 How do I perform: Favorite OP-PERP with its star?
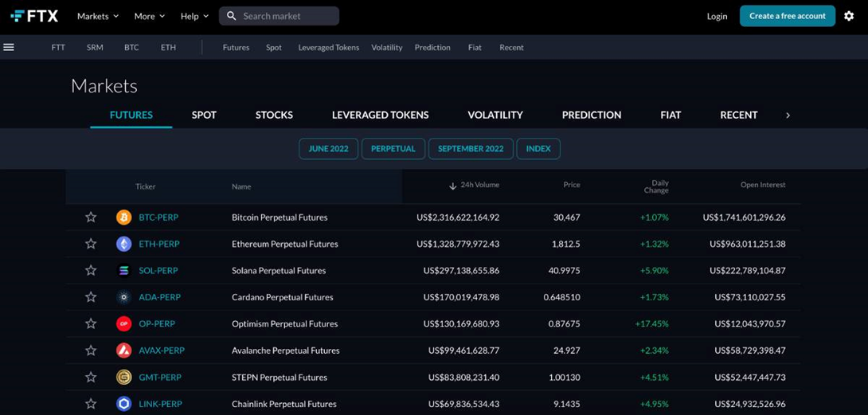coord(91,323)
